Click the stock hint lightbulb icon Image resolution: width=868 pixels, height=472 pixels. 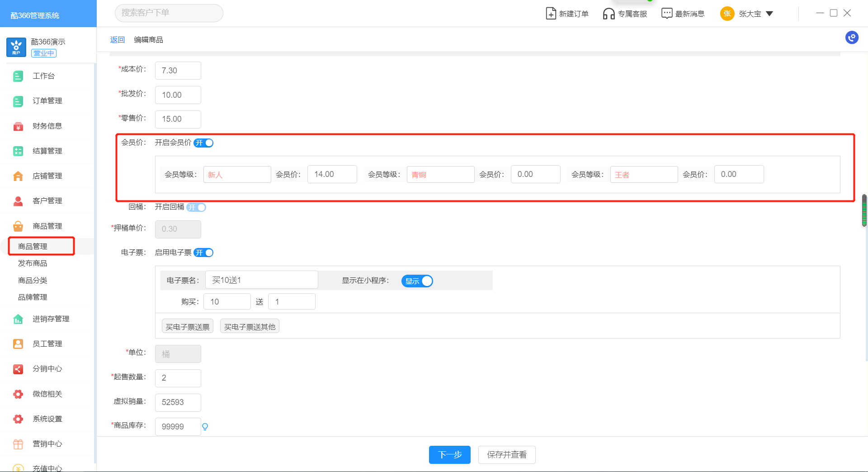coord(205,427)
